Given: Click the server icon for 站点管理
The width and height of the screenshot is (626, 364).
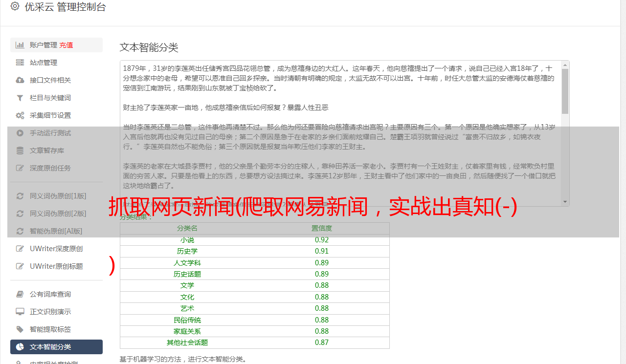Looking at the screenshot, I should point(20,63).
